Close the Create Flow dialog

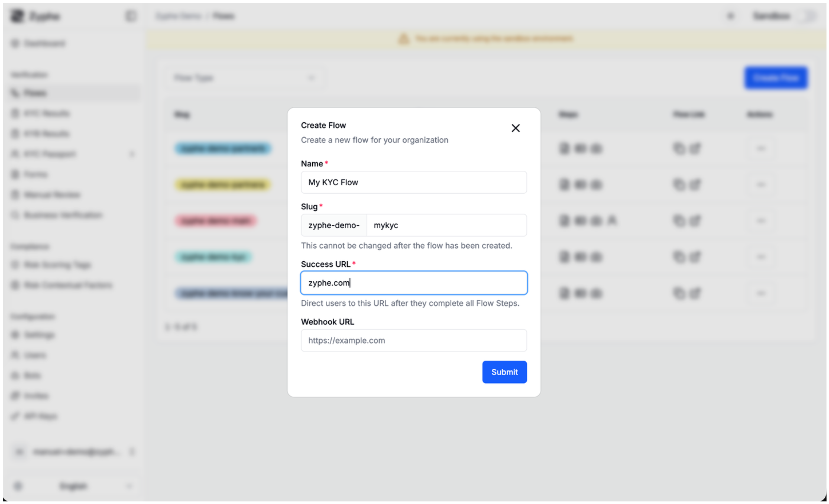point(516,128)
